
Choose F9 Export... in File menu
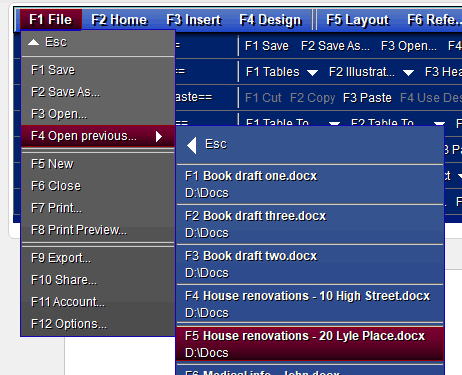(98, 258)
